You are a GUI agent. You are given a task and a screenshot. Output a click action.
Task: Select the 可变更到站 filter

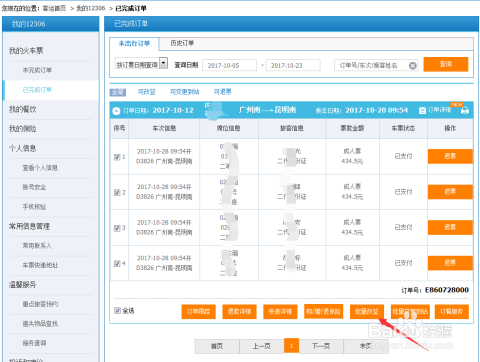coord(185,92)
